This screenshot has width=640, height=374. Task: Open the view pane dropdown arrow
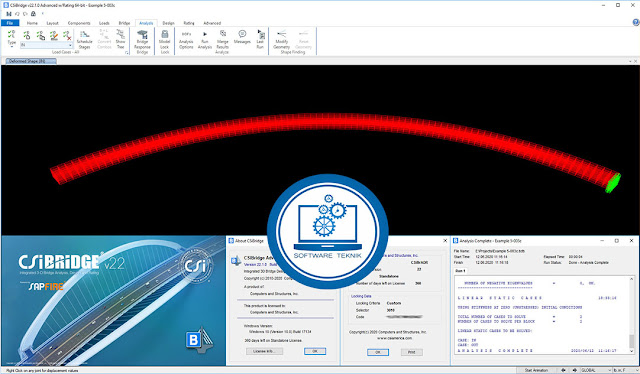point(631,61)
